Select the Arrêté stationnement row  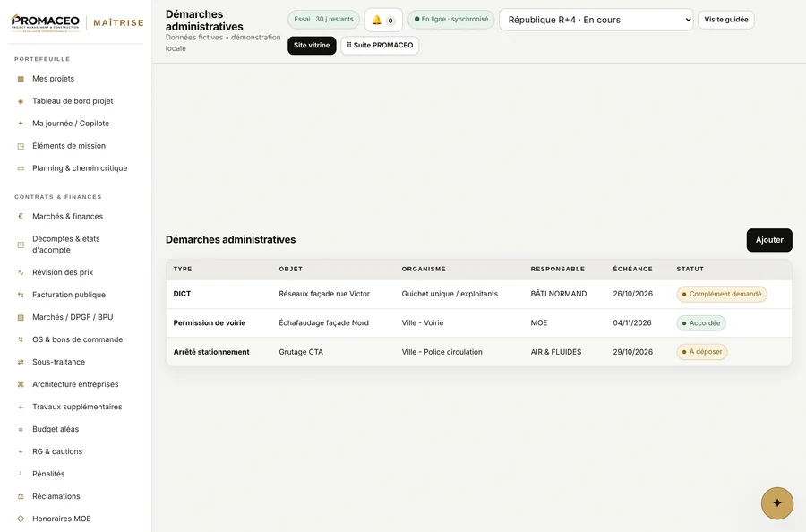coord(478,352)
